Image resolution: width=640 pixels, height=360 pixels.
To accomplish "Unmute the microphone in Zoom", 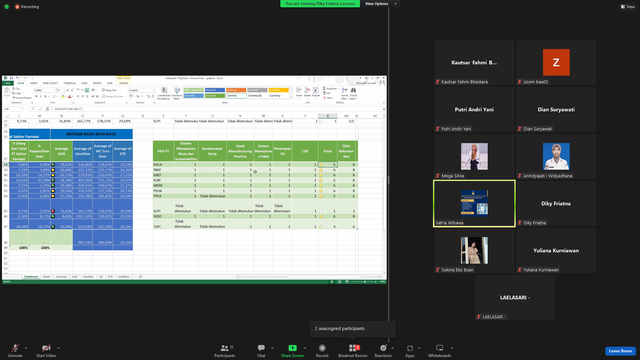I will click(x=15, y=350).
